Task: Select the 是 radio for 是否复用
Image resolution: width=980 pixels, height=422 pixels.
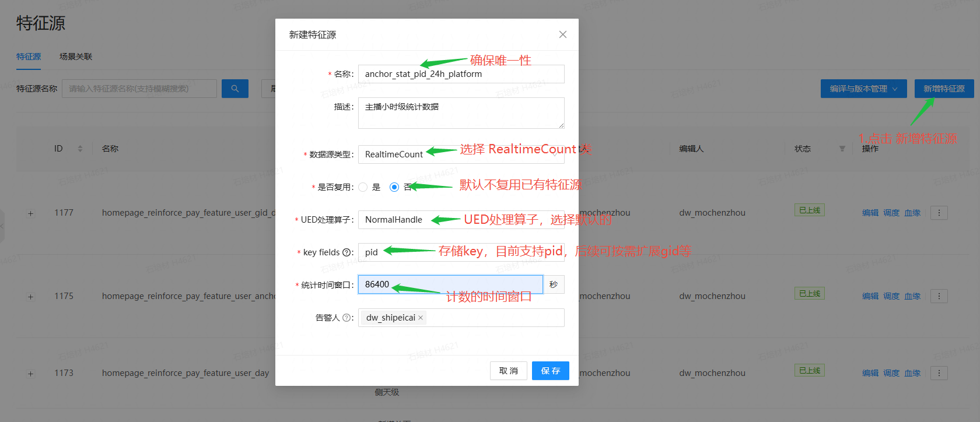Action: pyautogui.click(x=363, y=187)
